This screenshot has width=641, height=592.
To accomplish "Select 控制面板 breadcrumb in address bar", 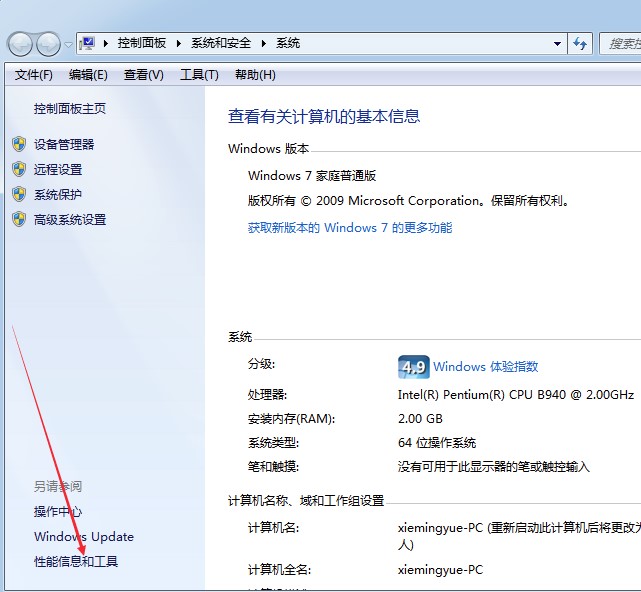I will [x=141, y=43].
